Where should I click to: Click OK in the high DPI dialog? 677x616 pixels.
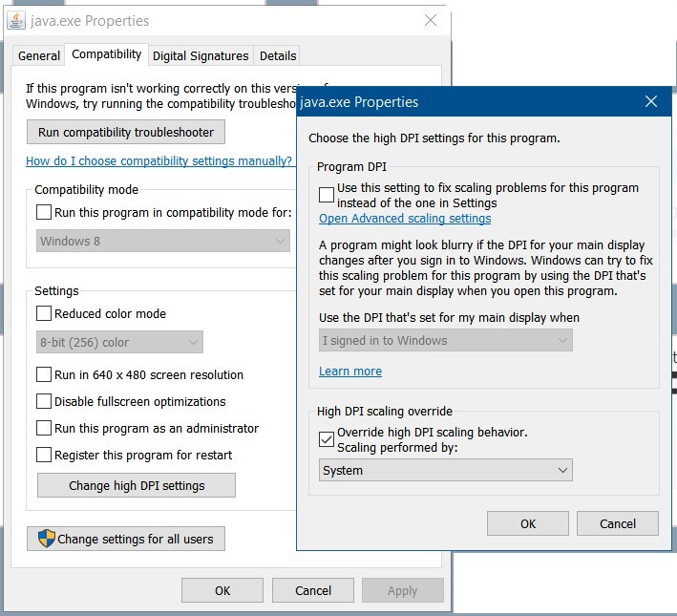tap(528, 523)
